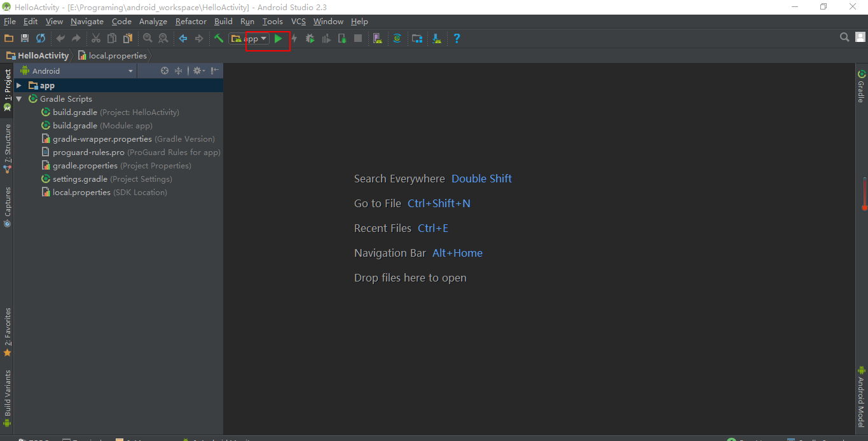Screen dimensions: 868x441
Task: Select gradle-wrapper.properties file
Action: click(x=128, y=139)
